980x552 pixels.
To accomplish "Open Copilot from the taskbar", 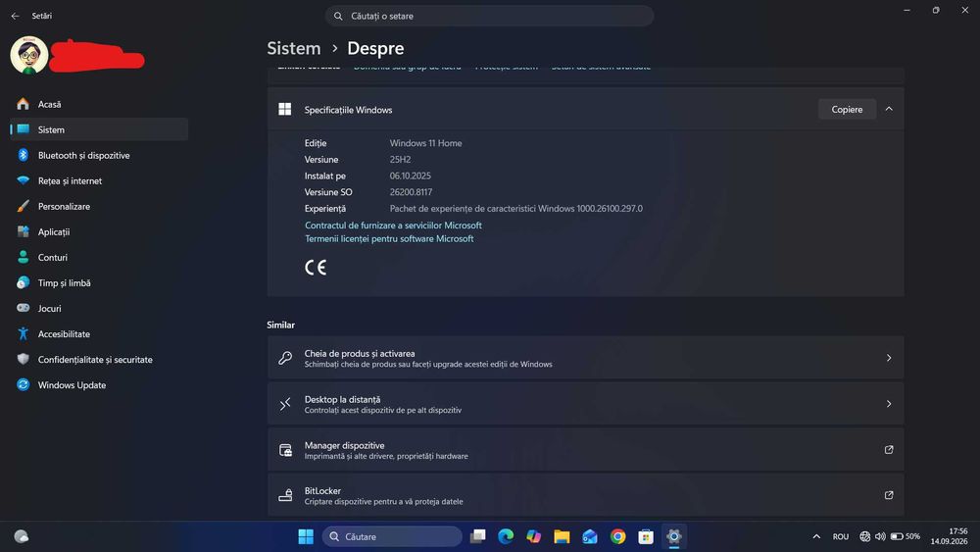I will [533, 536].
